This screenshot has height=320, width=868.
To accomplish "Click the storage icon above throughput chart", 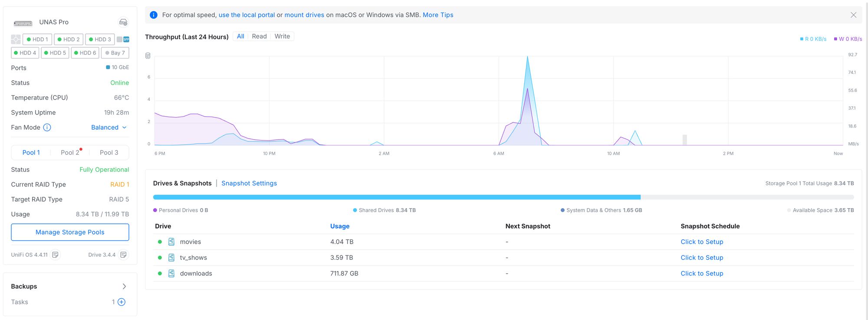I will point(148,56).
